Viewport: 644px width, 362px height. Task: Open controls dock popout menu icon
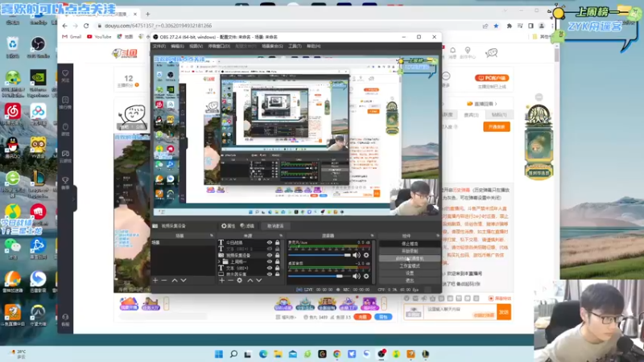[438, 236]
